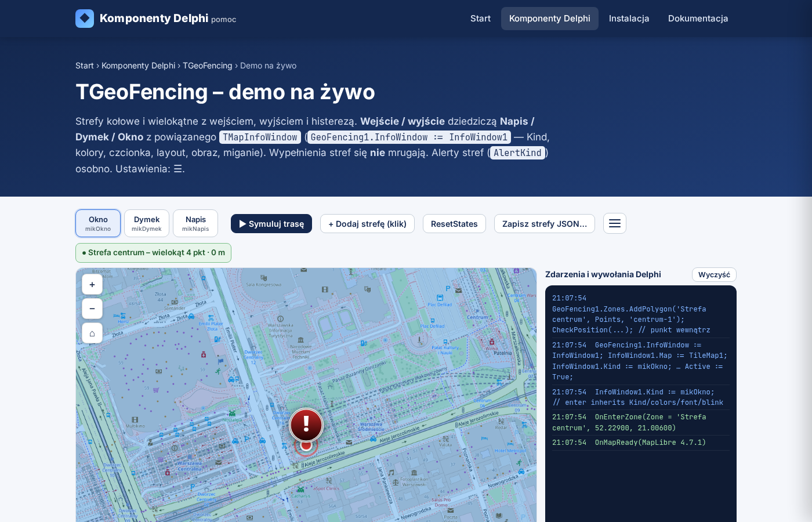Image resolution: width=812 pixels, height=522 pixels.
Task: Click Komponenty Delphi breadcrumb link
Action: click(138, 66)
